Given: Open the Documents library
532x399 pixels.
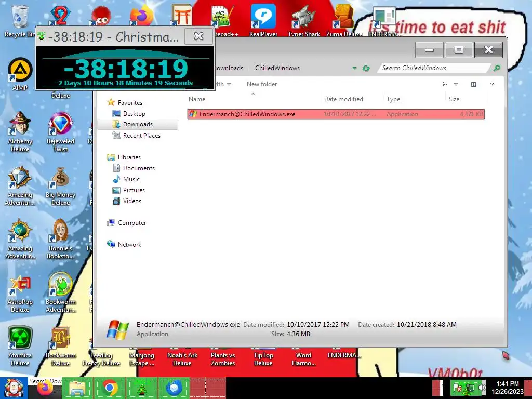Looking at the screenshot, I should coord(134,168).
